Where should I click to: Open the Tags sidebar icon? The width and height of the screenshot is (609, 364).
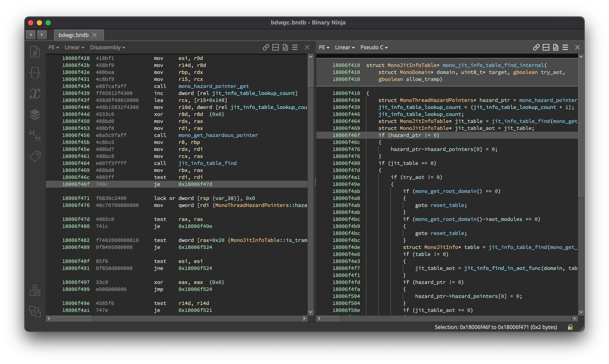pyautogui.click(x=35, y=156)
